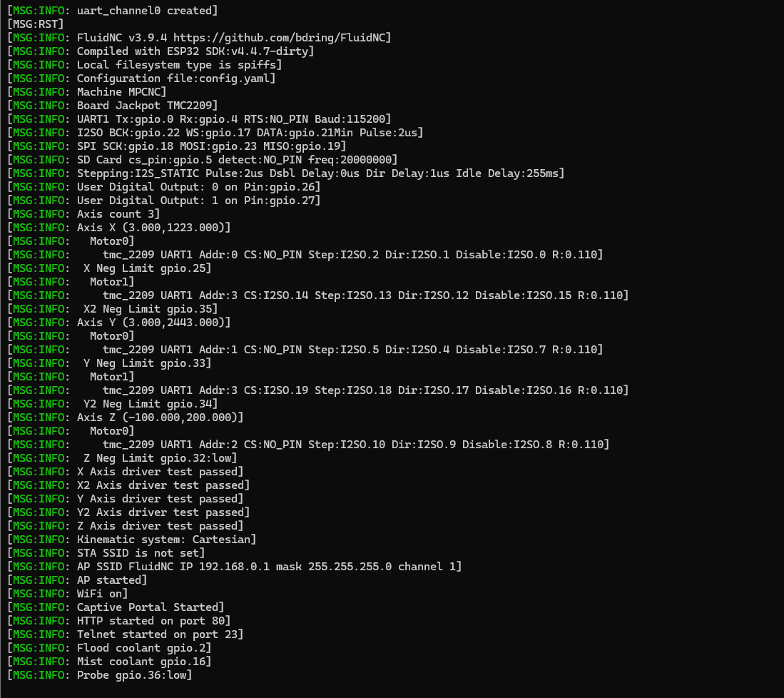
Task: Click the AP SSID FluidNC IP address line
Action: click(235, 567)
